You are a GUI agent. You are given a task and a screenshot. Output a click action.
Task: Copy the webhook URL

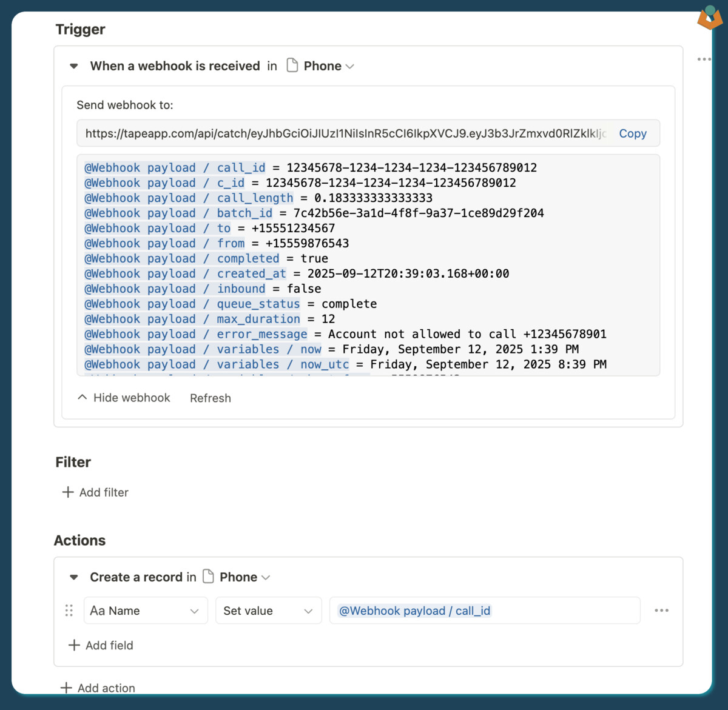[x=632, y=133]
